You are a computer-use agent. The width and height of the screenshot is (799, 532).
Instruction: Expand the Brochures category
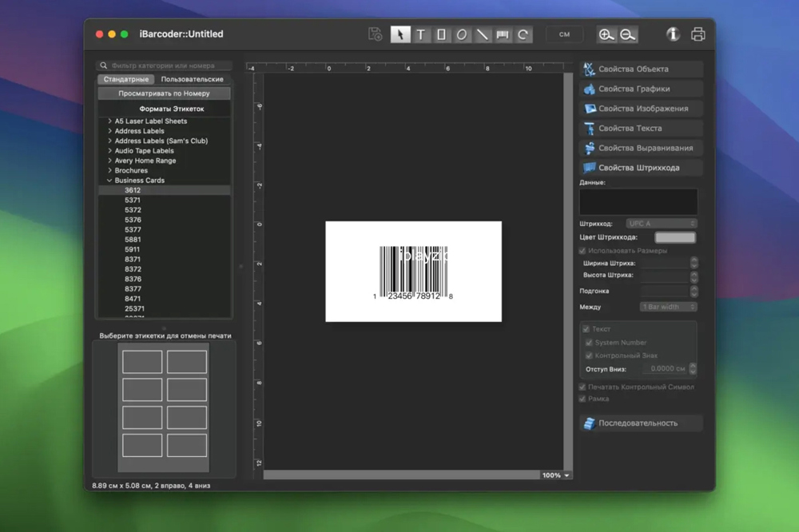click(109, 171)
